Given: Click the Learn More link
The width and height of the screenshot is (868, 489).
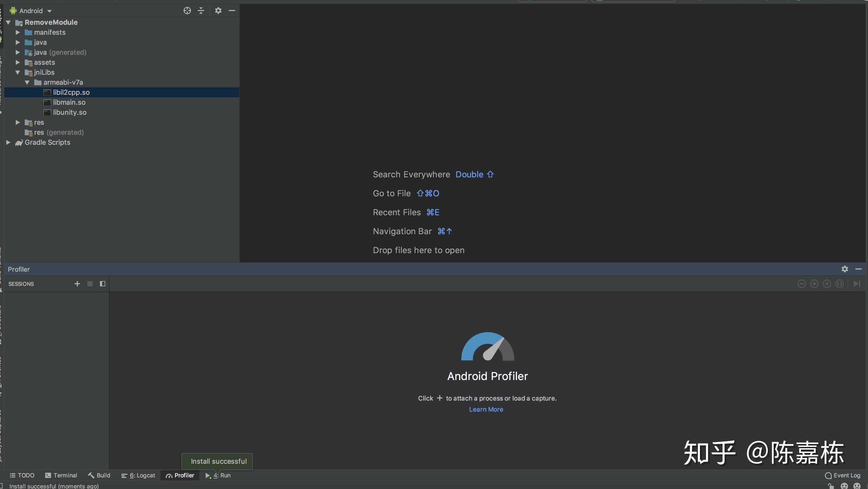Looking at the screenshot, I should click(x=486, y=409).
